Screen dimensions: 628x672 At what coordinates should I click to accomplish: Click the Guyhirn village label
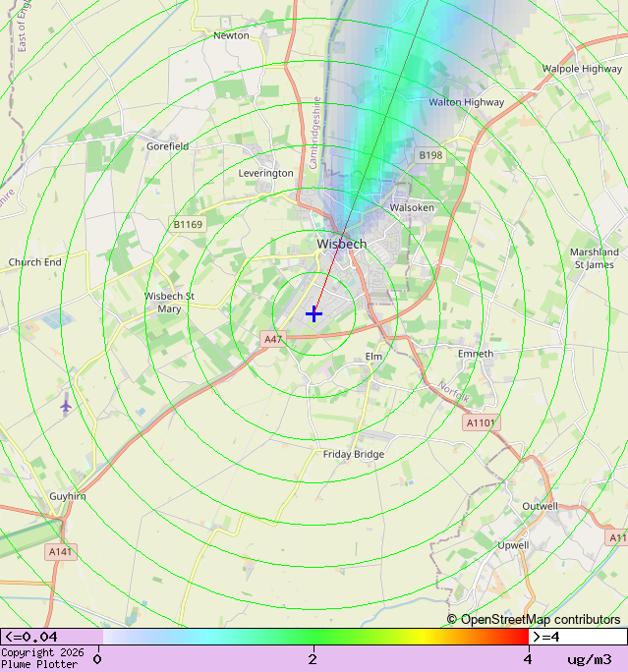pyautogui.click(x=68, y=496)
